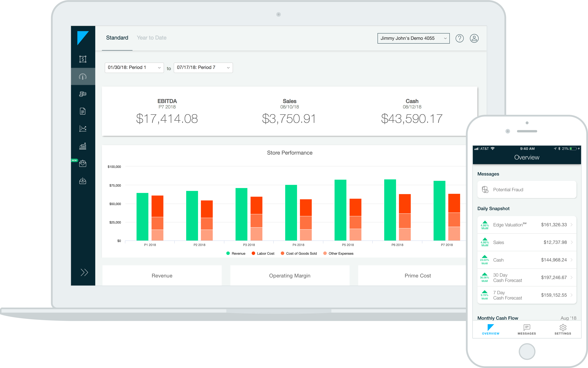
Task: Click the download tray sidebar icon
Action: [83, 181]
